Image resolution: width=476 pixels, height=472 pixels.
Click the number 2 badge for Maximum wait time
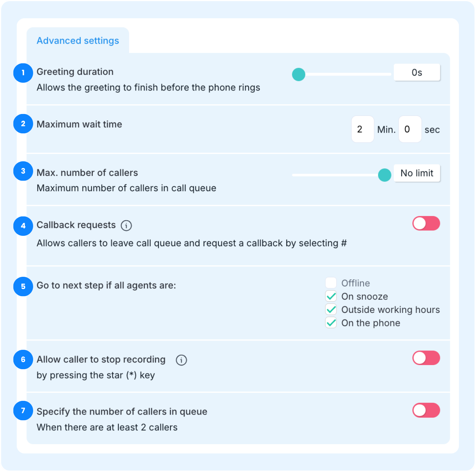click(x=23, y=124)
